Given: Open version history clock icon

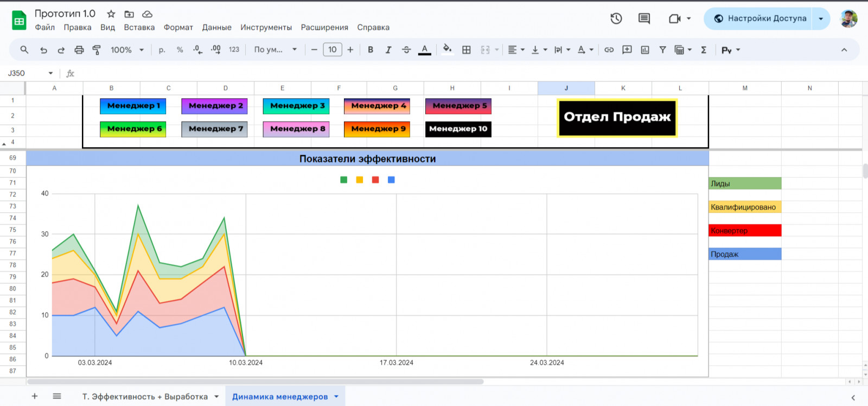Looking at the screenshot, I should coord(616,18).
